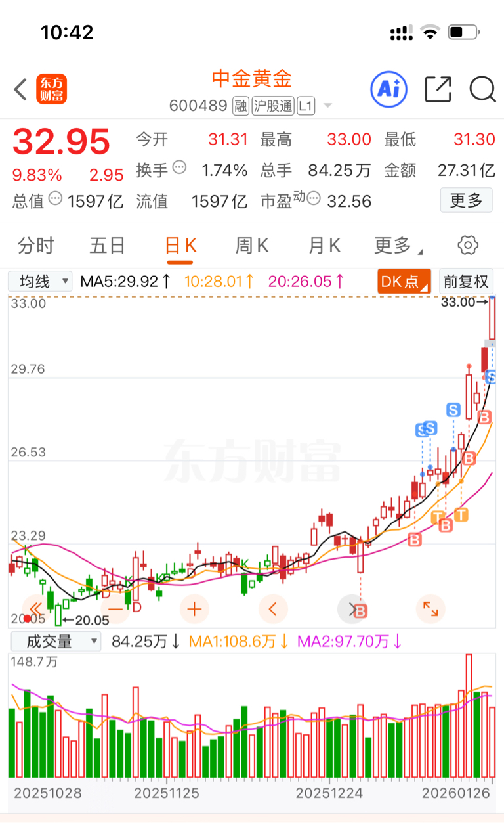
Task: Switch to 月K tab
Action: tap(324, 246)
